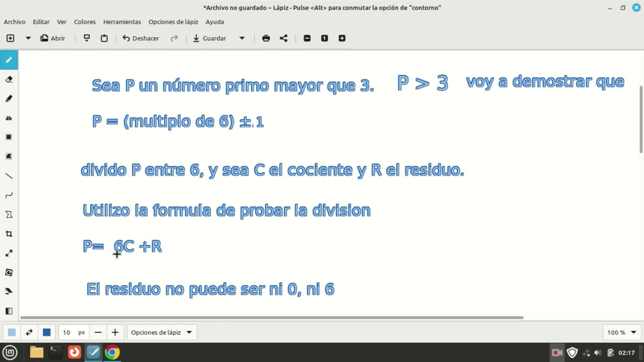Image resolution: width=644 pixels, height=362 pixels.
Task: Select the Scale tool with diagonal arrows
Action: (9, 253)
